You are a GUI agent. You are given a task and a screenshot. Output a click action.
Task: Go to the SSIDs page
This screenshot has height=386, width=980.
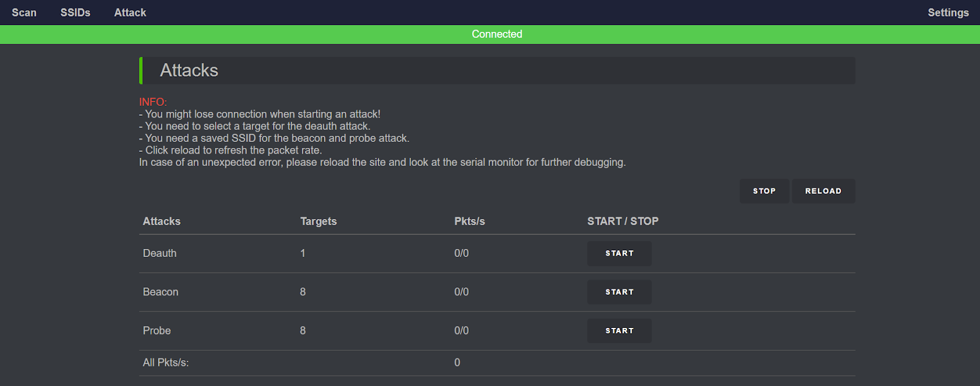(75, 12)
